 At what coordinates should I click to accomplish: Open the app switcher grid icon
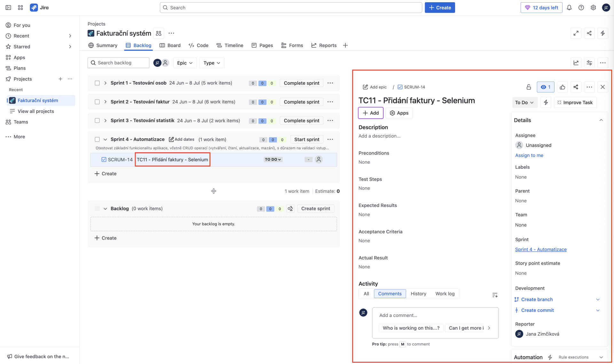pyautogui.click(x=20, y=8)
